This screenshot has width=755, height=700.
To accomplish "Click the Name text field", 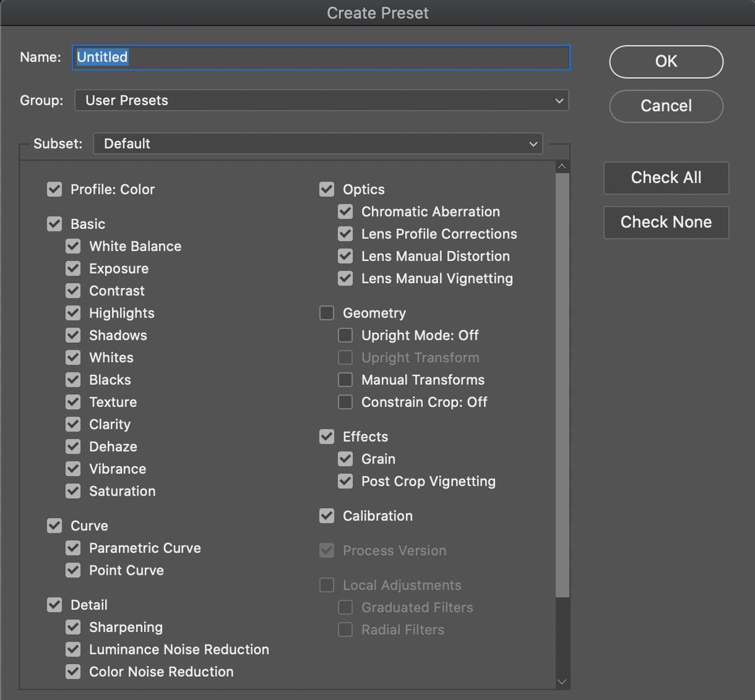I will click(321, 57).
